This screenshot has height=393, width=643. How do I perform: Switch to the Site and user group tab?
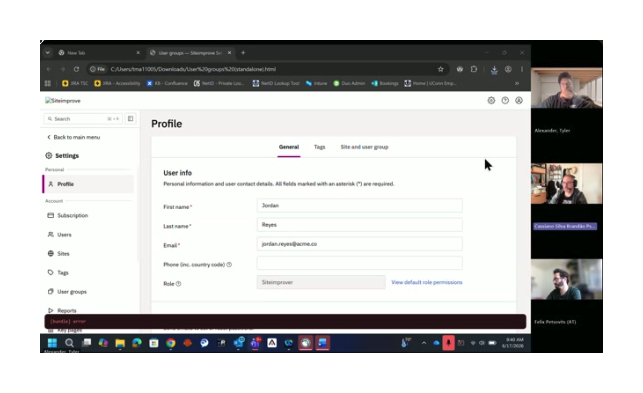point(364,147)
